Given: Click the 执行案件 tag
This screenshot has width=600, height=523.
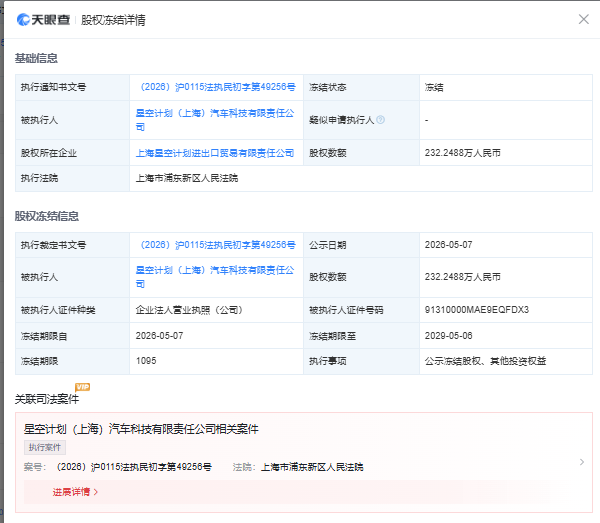Looking at the screenshot, I should click(45, 447).
